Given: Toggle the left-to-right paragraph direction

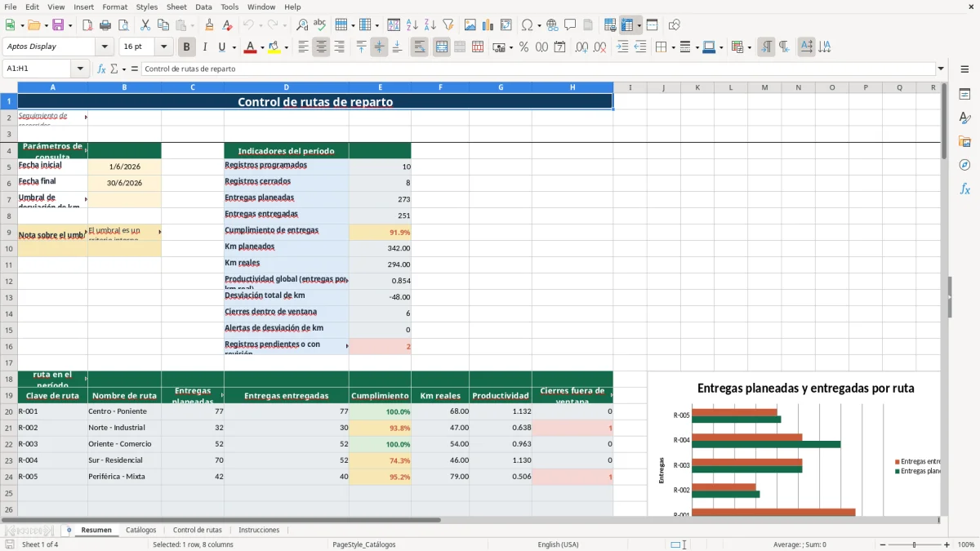Looking at the screenshot, I should (766, 47).
